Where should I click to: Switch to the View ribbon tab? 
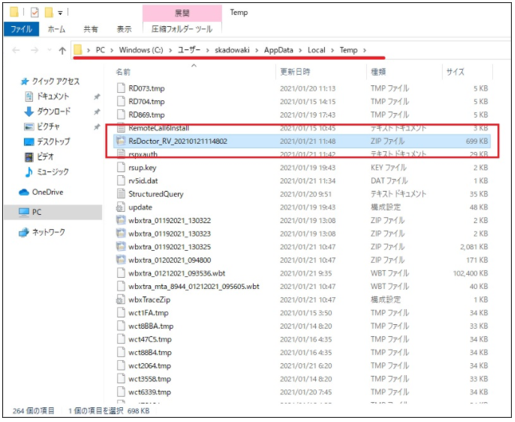coord(124,29)
